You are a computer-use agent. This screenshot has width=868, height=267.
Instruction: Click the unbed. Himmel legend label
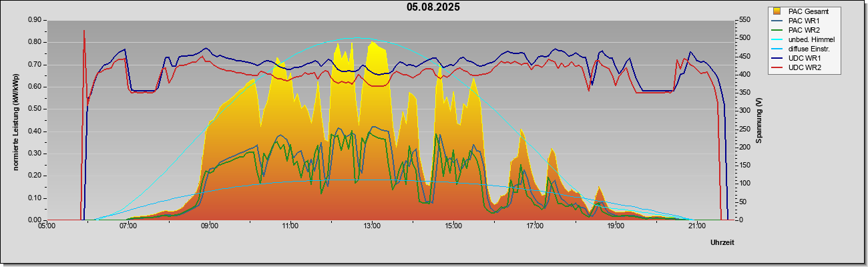[811, 39]
